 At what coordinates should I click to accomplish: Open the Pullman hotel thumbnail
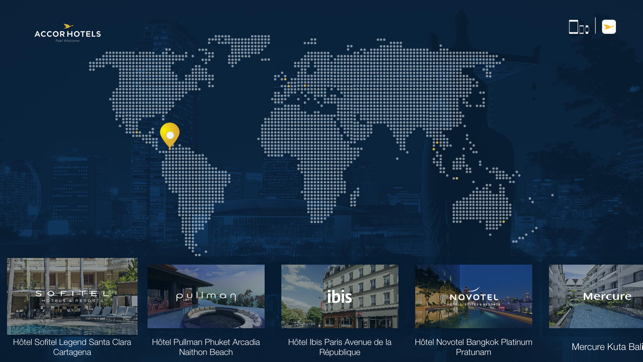(x=206, y=296)
